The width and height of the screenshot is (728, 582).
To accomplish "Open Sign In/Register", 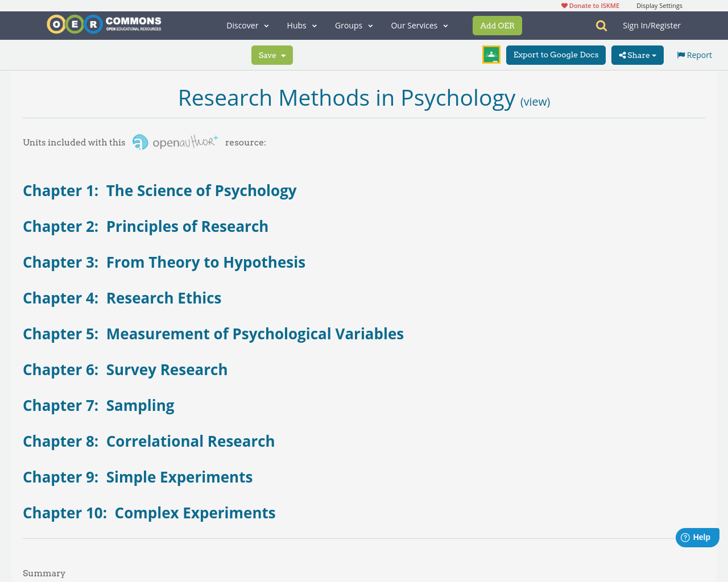I will coord(652,24).
